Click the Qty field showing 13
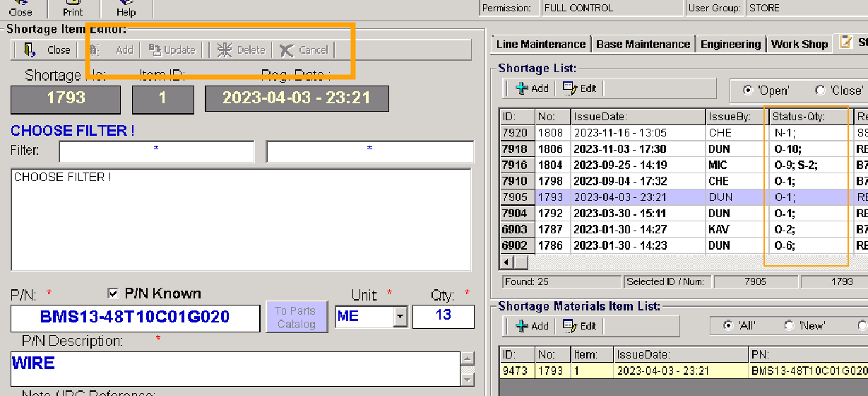Viewport: 868px width, 396px height. coord(444,316)
